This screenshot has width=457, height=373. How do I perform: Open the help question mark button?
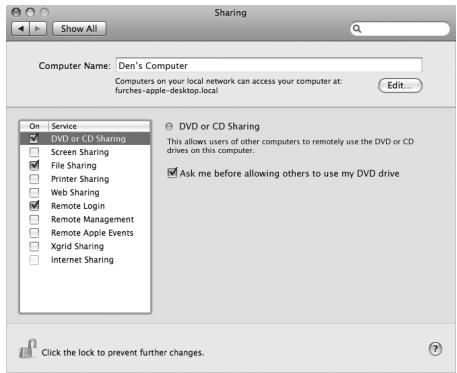pyautogui.click(x=435, y=349)
